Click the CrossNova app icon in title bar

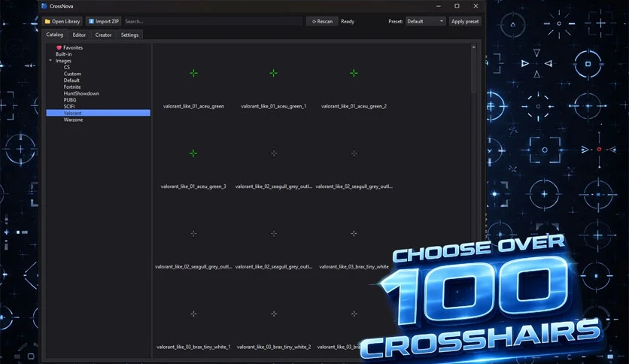click(x=44, y=6)
